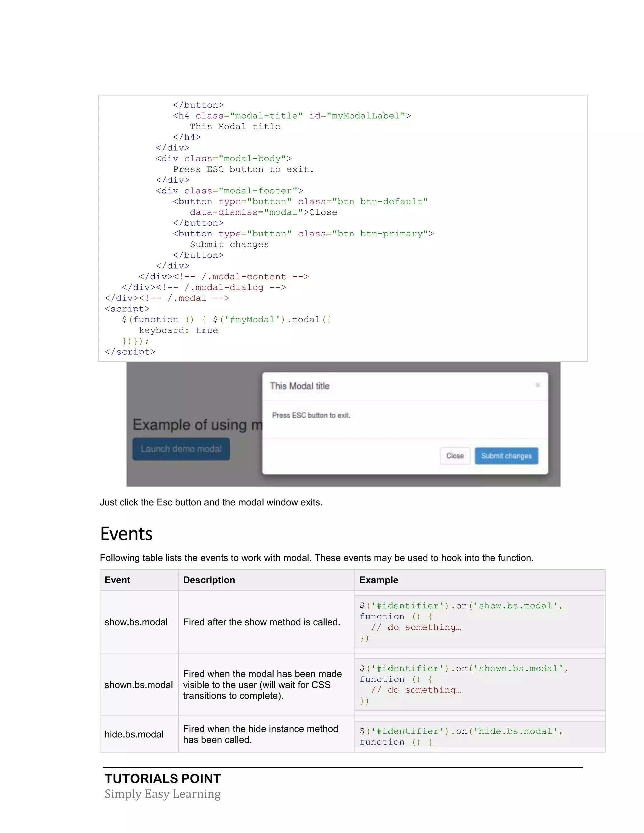Click the <div class="modal-footer"> code line
Viewport: 644px width, 833px height.
pyautogui.click(x=229, y=191)
